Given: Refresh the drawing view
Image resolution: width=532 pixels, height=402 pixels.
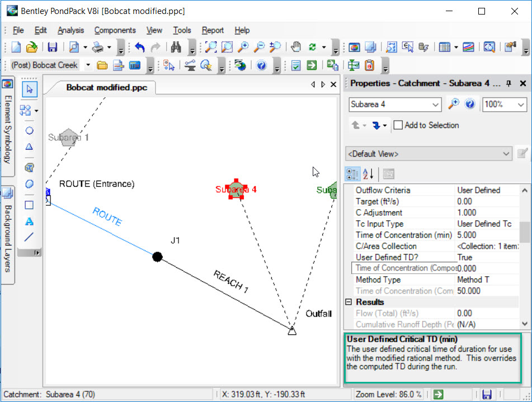Looking at the screenshot, I should pos(313,47).
